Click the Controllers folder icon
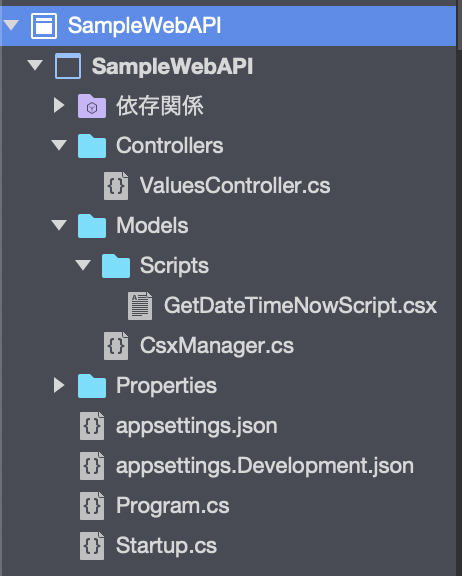 pyautogui.click(x=92, y=146)
